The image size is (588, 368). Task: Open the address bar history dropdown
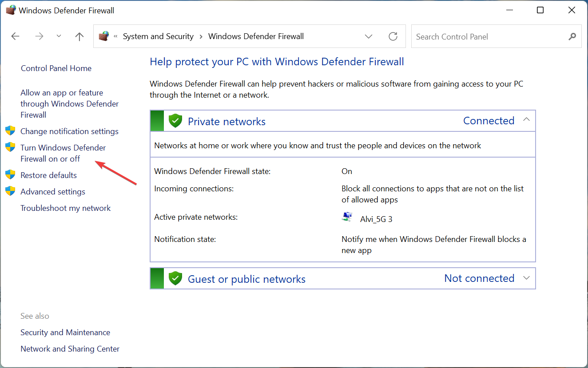coord(368,36)
